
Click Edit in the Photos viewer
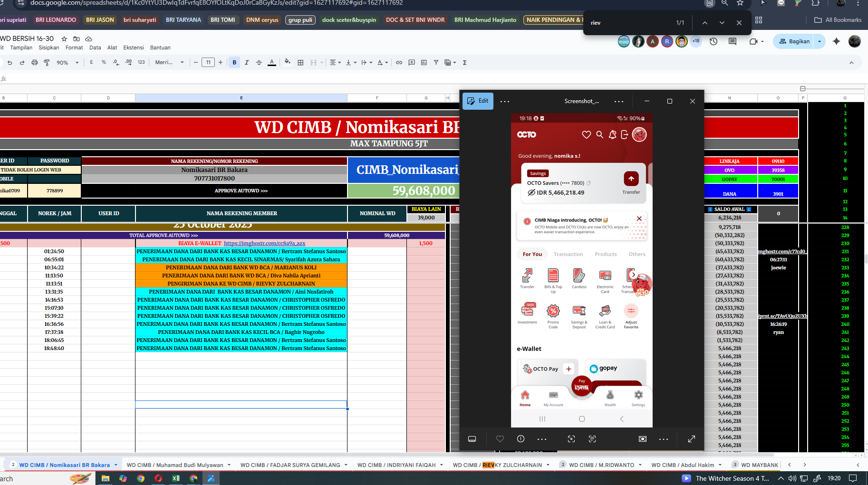pyautogui.click(x=478, y=101)
